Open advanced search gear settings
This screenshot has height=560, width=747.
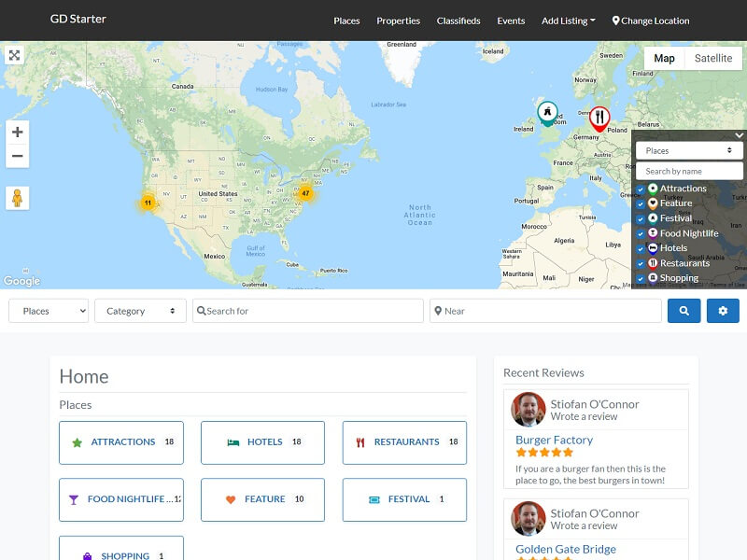[x=723, y=311]
